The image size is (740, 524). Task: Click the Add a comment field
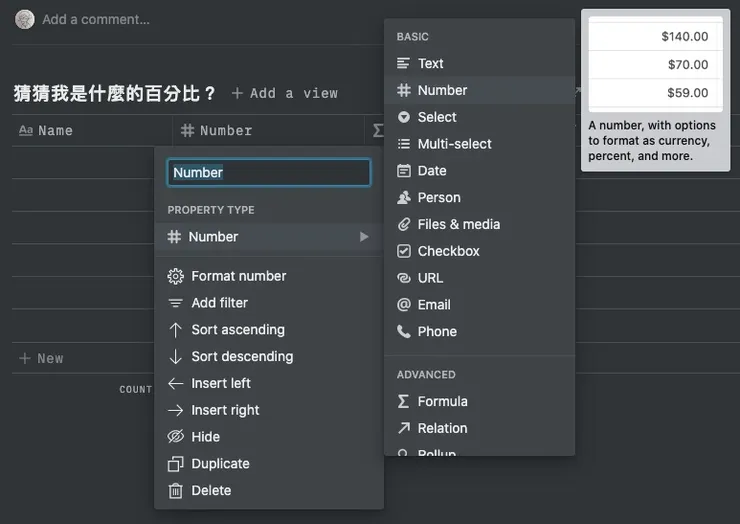coord(96,19)
